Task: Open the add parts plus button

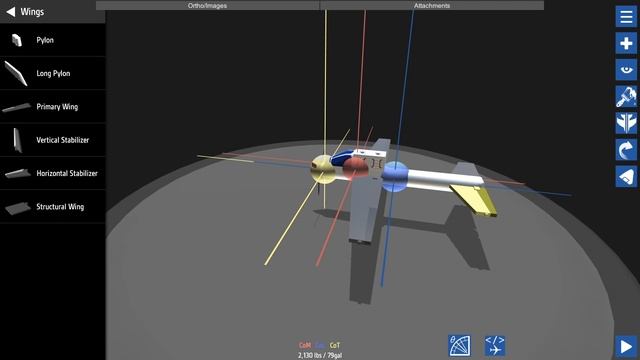Action: coord(626,43)
